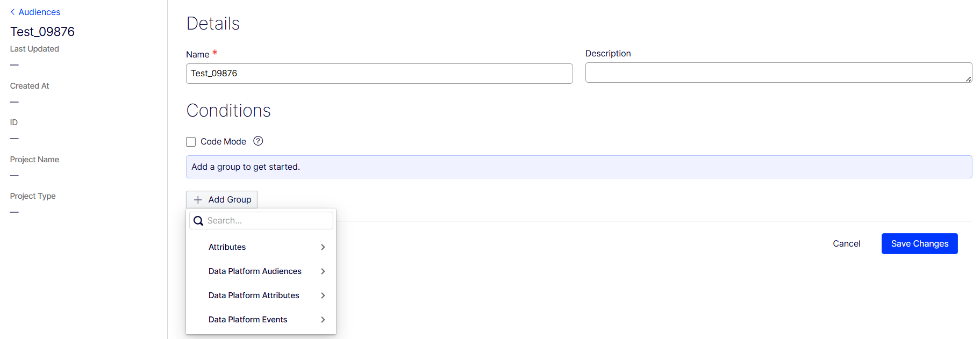Click the back chevron beside Audiences
Image resolution: width=980 pixels, height=339 pixels.
[12, 12]
